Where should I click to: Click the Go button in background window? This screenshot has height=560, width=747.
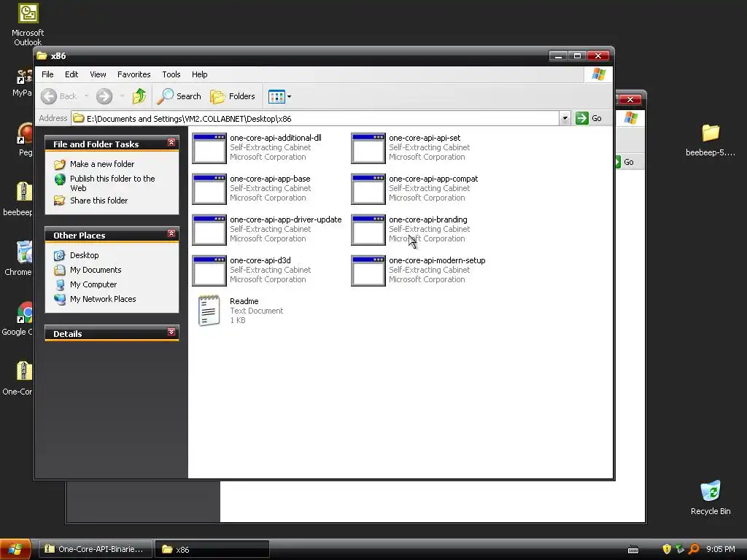coord(624,162)
